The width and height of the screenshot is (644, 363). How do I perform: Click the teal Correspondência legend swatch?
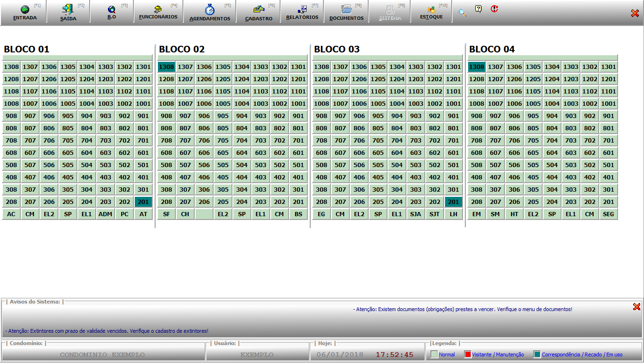click(537, 355)
